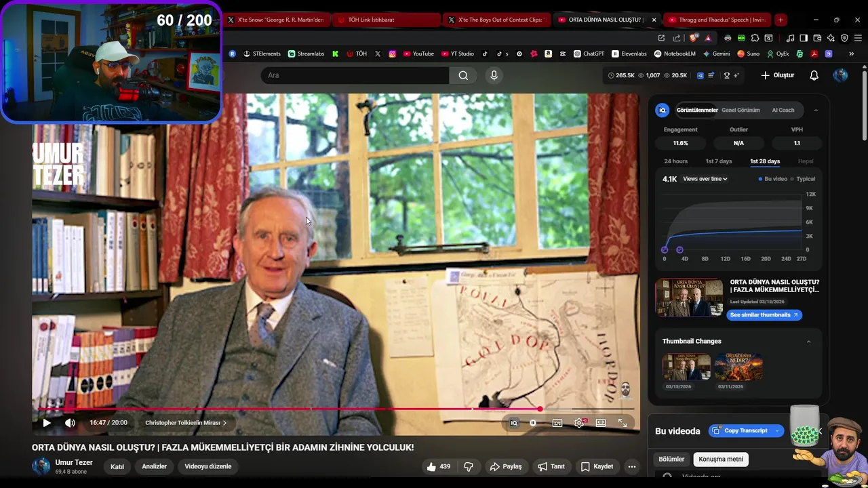Play the video with the play button
The image size is (868, 488).
47,423
